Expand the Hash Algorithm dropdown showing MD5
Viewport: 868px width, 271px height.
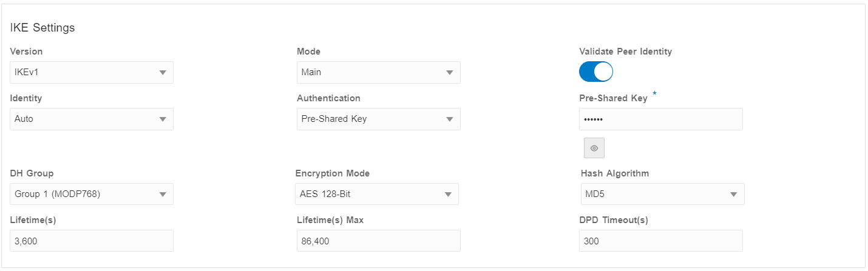coord(662,194)
